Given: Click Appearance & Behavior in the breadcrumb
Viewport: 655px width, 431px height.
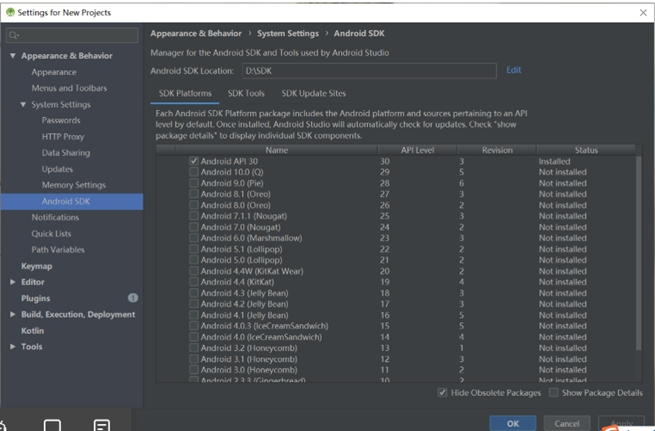Looking at the screenshot, I should pyautogui.click(x=196, y=33).
